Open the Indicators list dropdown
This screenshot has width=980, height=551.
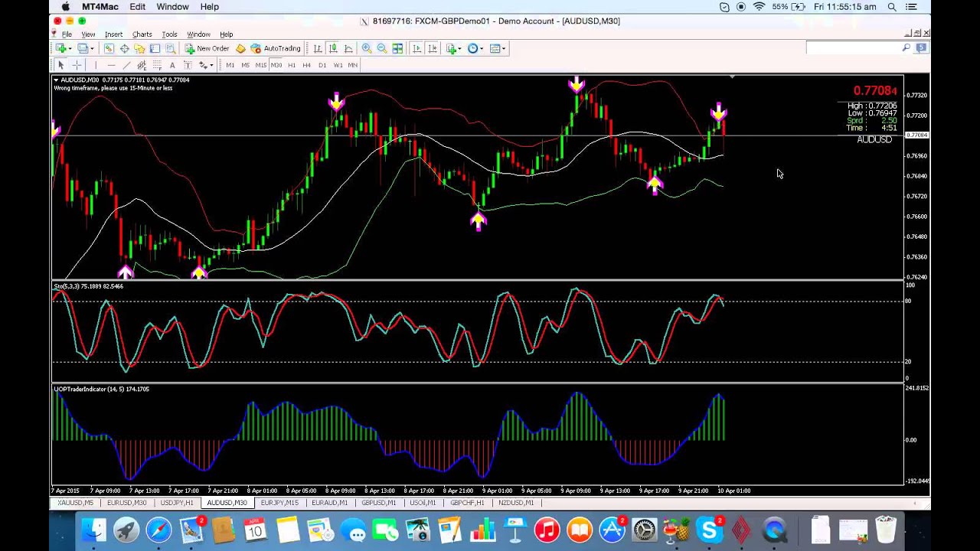[x=454, y=48]
